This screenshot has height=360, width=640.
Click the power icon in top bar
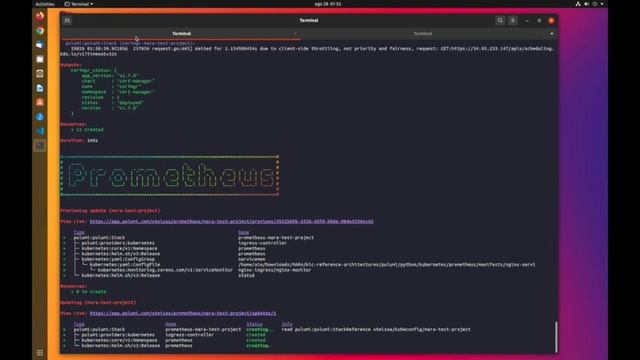[x=595, y=4]
